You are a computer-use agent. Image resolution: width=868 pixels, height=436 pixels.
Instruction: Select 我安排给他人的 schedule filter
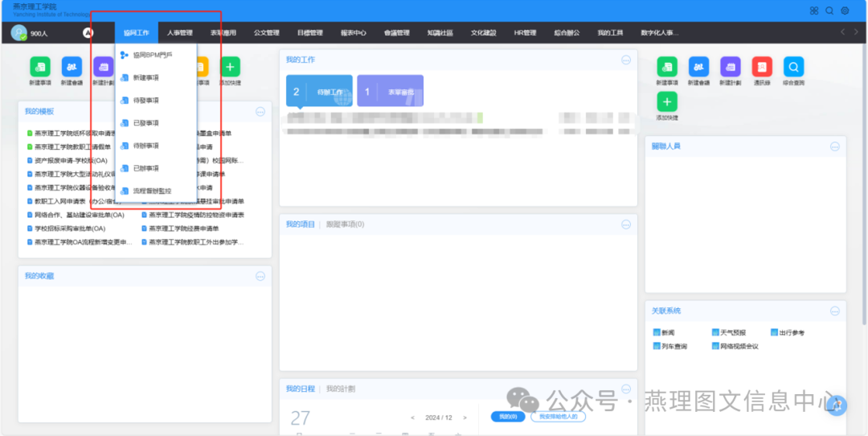(x=558, y=417)
